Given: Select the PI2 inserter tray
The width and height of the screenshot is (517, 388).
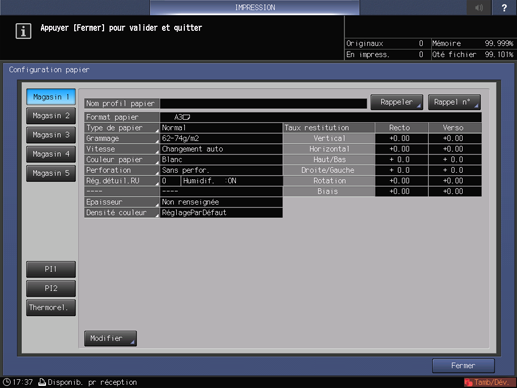Looking at the screenshot, I should [51, 288].
